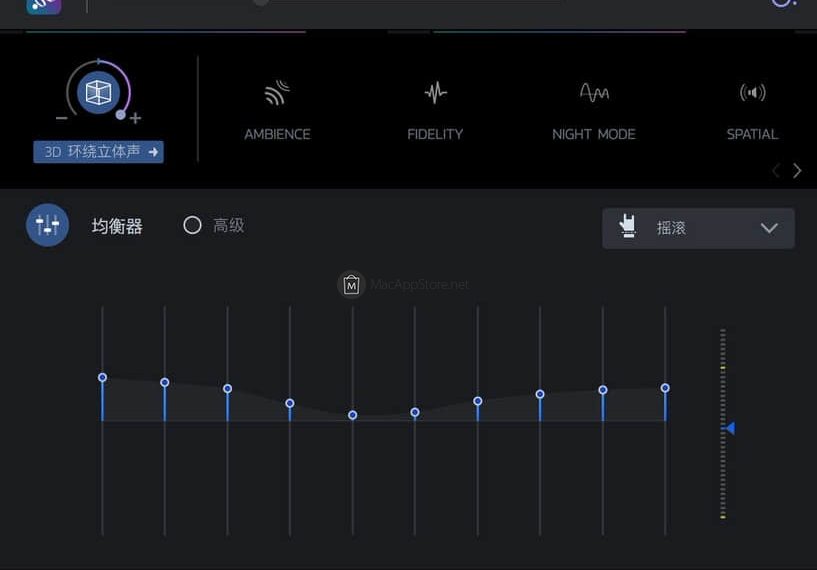817x570 pixels.
Task: Turn on Night Mode effect icon
Action: click(594, 94)
